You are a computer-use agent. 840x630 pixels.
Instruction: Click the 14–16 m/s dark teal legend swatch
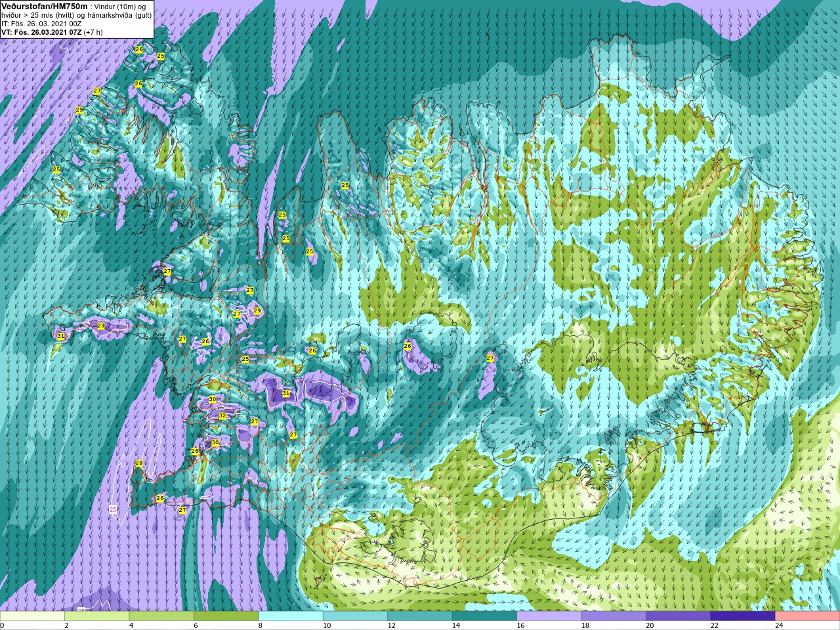484,616
